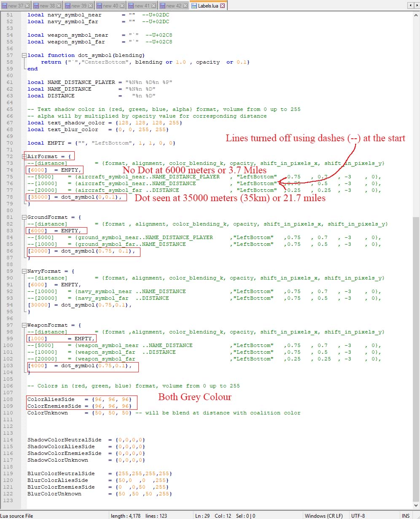The image size is (420, 519).
Task: Click the 'WeaponFormat = {' code text
Action: (54, 325)
